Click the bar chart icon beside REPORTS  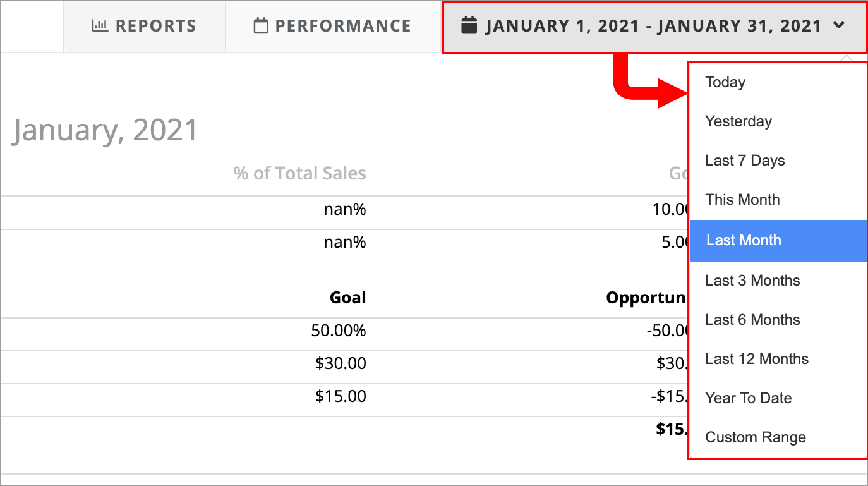point(101,25)
